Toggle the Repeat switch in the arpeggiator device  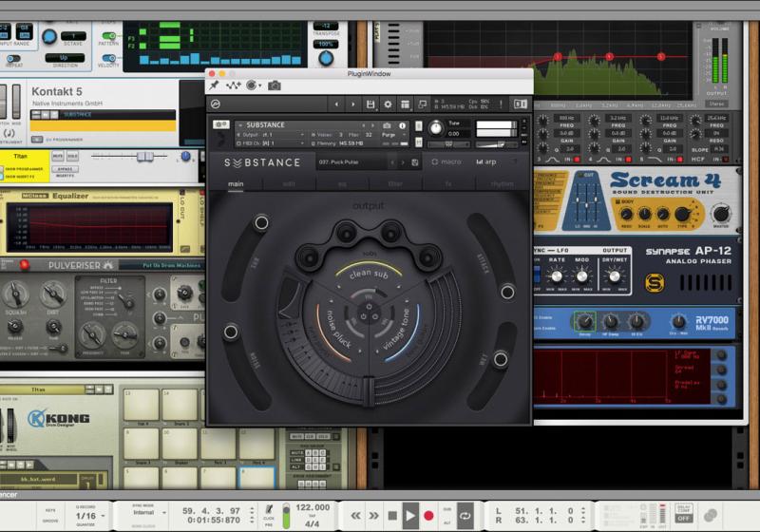pos(13,59)
